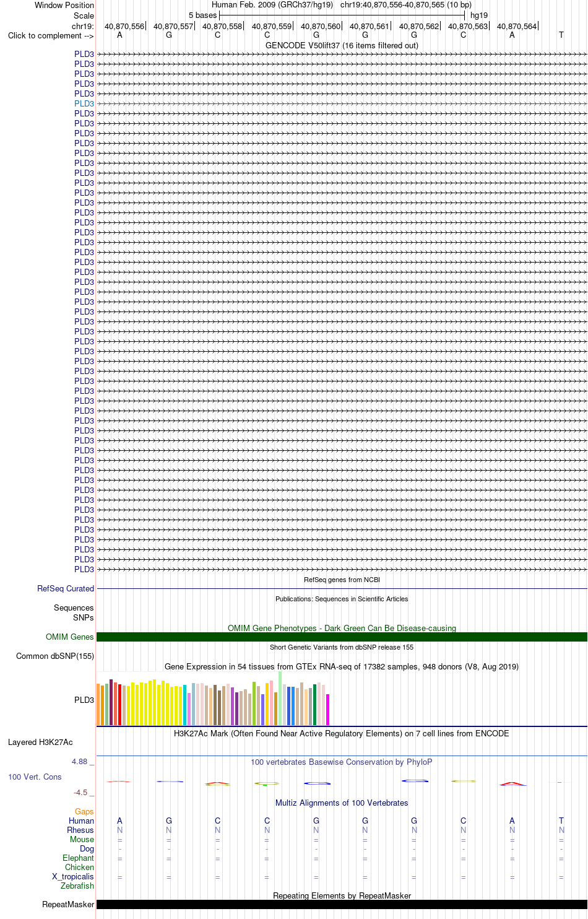
Task: Click position label 40,870,556 on the ruler
Action: pos(124,26)
